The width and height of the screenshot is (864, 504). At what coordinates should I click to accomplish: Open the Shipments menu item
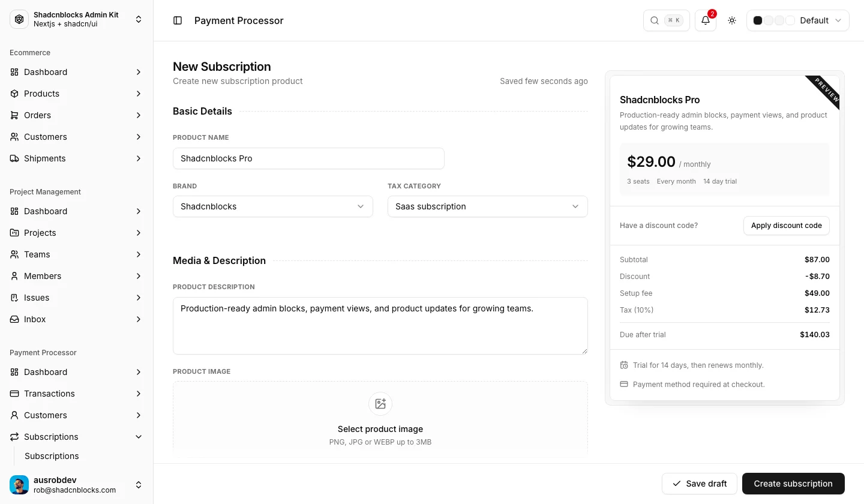[77, 158]
